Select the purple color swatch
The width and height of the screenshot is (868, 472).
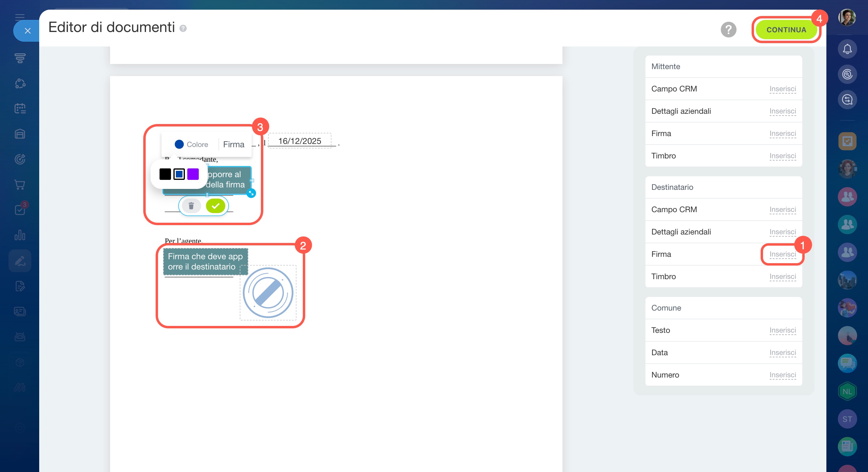tap(193, 174)
